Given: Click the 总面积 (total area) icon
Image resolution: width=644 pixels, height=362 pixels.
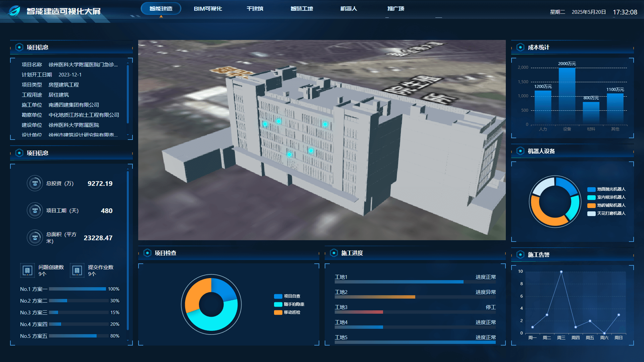Looking at the screenshot, I should (x=35, y=238).
